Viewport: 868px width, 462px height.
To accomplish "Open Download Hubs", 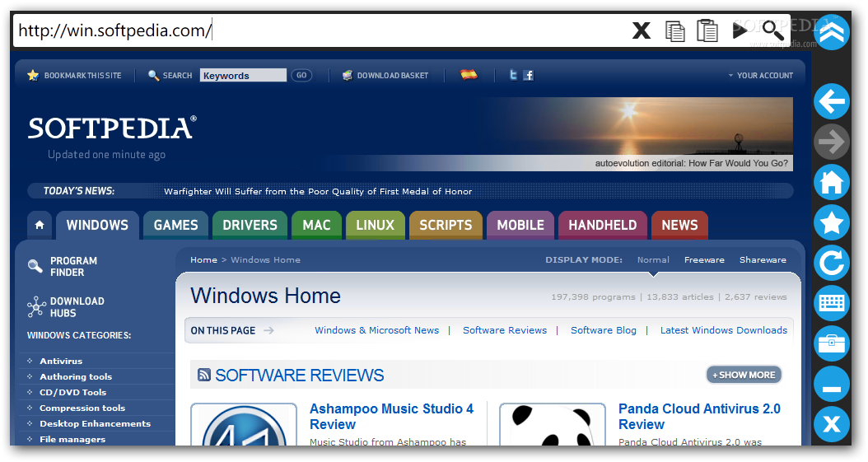I will click(66, 307).
